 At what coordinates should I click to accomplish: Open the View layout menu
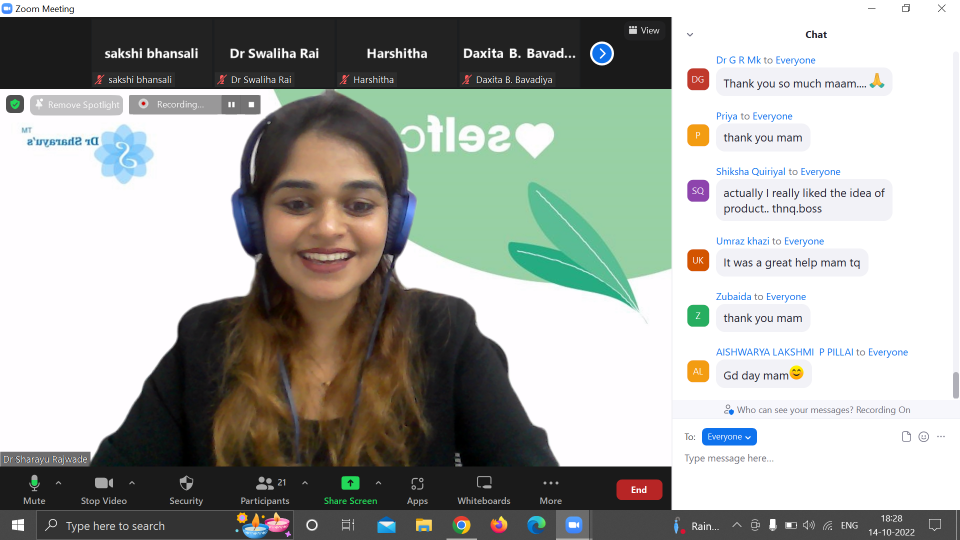[643, 30]
